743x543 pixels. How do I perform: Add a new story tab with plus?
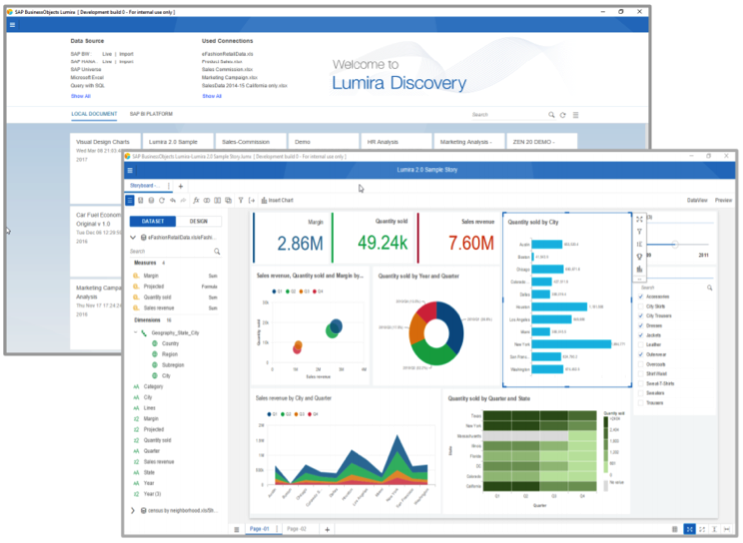[x=181, y=186]
